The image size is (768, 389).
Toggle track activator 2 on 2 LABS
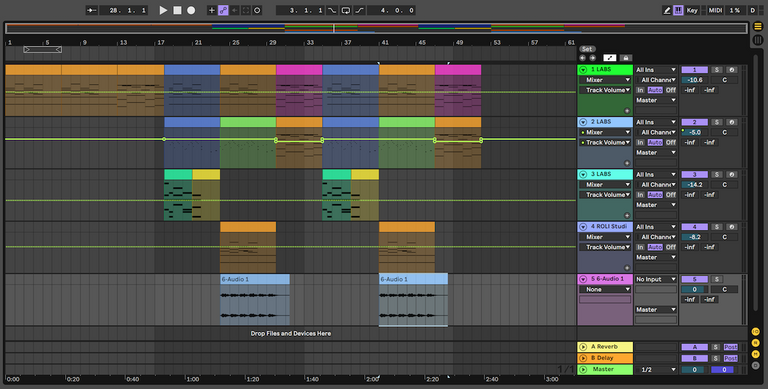point(694,122)
